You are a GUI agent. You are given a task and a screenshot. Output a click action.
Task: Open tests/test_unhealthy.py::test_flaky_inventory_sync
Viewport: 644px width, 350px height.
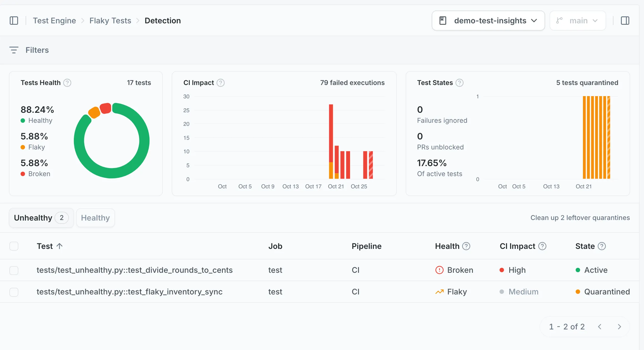pos(130,292)
